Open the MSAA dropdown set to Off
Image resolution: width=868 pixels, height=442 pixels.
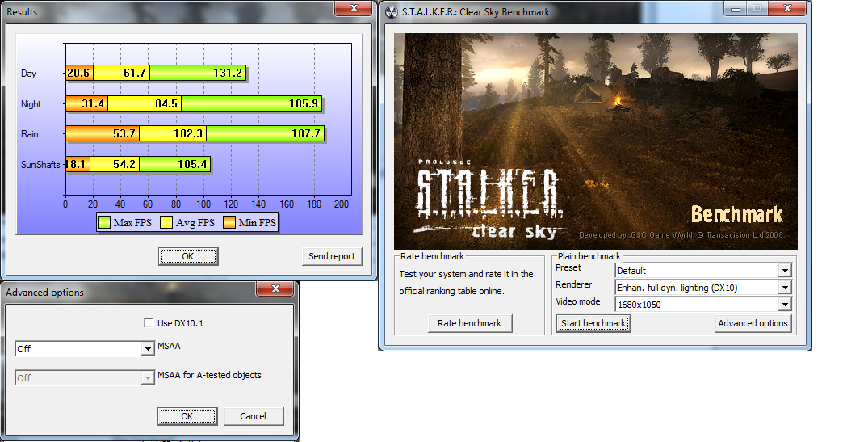(x=85, y=348)
